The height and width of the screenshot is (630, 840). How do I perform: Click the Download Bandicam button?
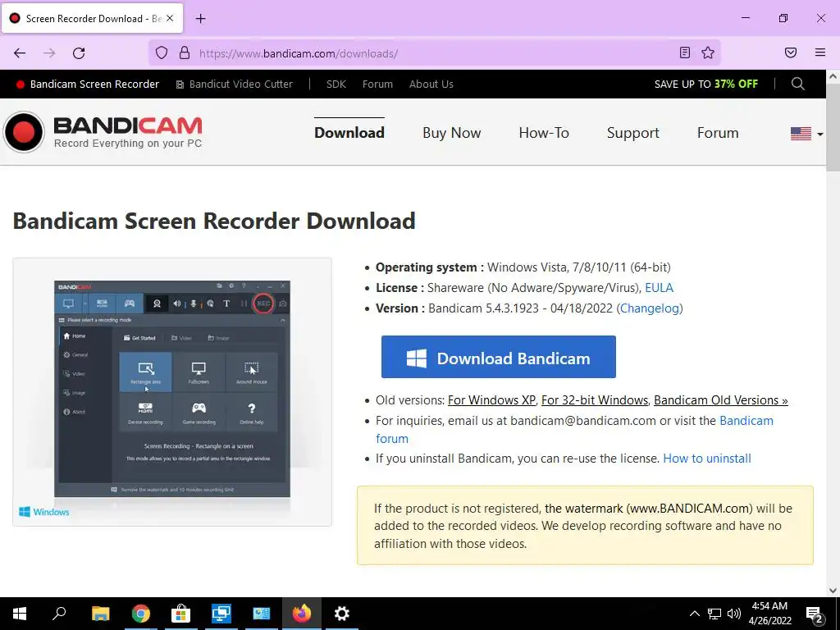[x=498, y=358]
